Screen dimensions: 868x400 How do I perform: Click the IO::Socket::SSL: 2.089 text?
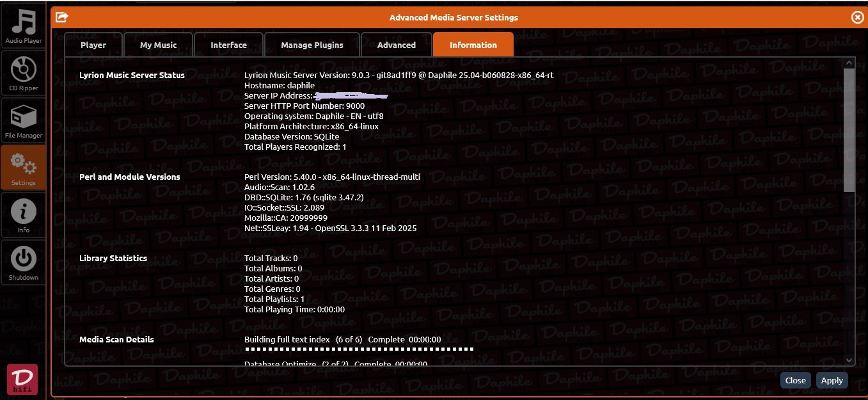(284, 207)
